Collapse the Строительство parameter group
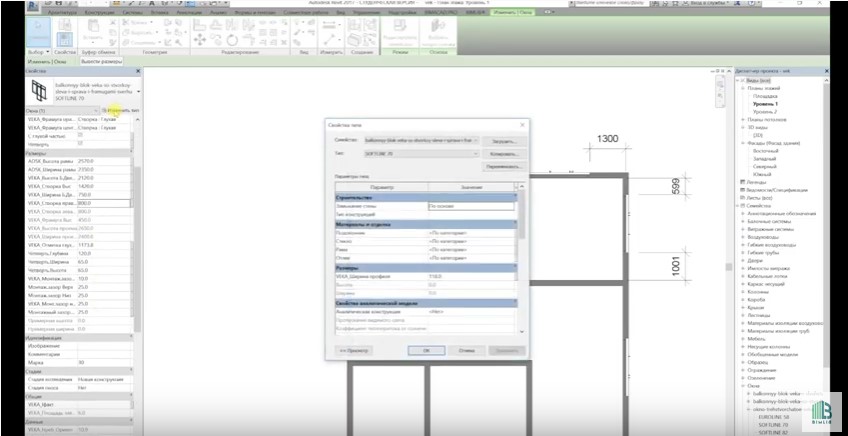848x436 pixels. pos(515,197)
